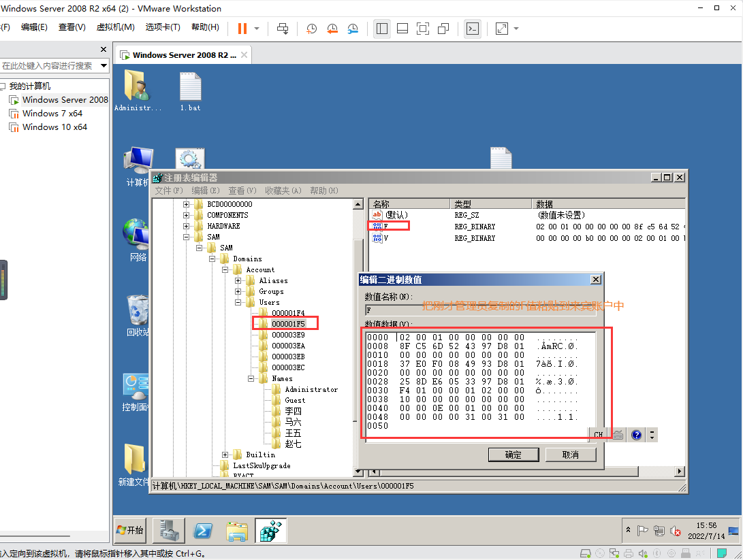
Task: Open the console view icon
Action: pyautogui.click(x=473, y=29)
